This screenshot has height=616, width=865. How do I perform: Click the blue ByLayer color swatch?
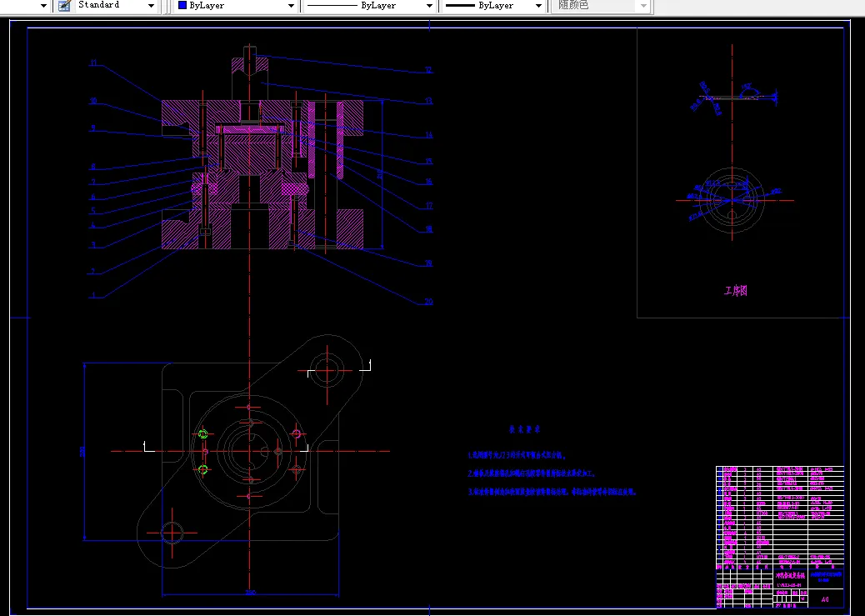pyautogui.click(x=182, y=6)
